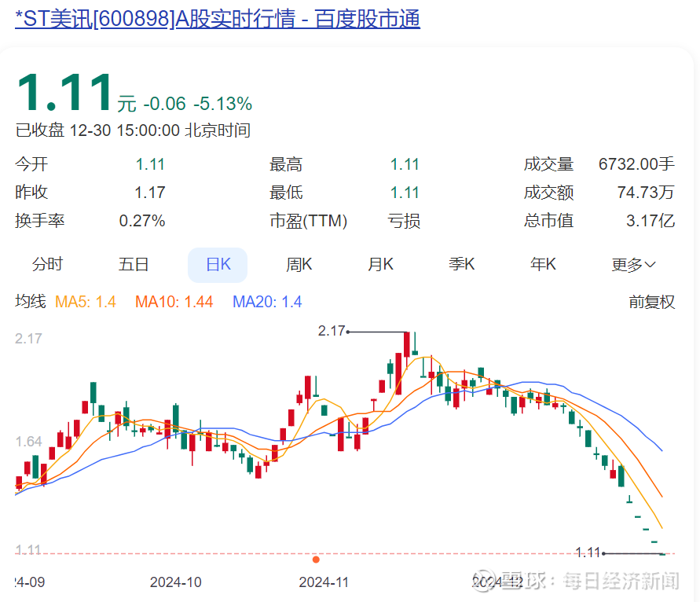Switch to the 五日 chart tab
700x602 pixels.
click(x=133, y=264)
